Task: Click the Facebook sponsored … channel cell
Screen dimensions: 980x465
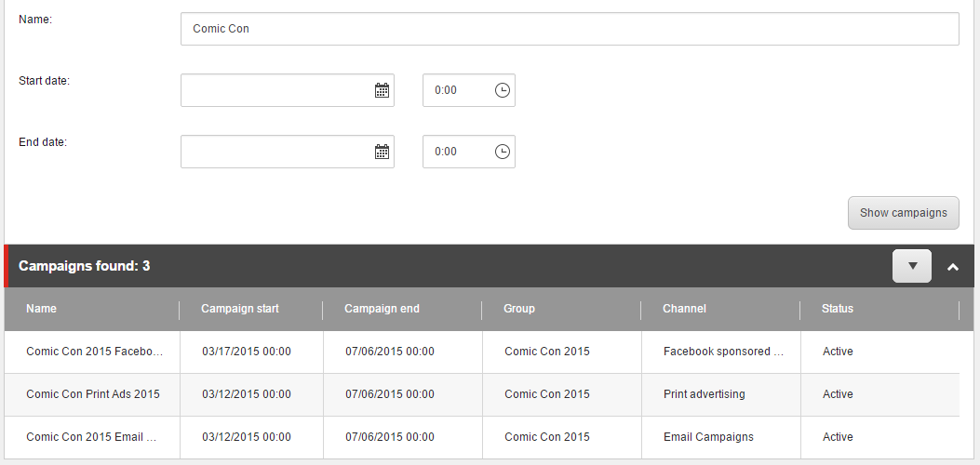Action: [x=723, y=352]
